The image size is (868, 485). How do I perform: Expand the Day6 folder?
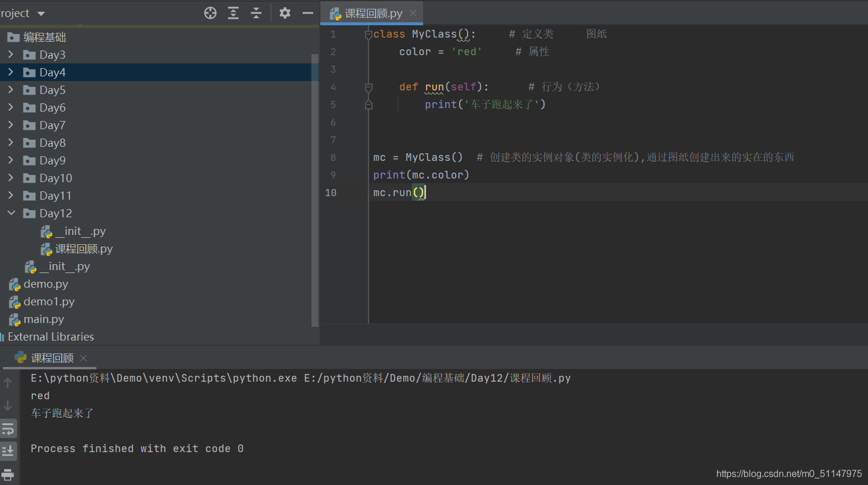11,107
